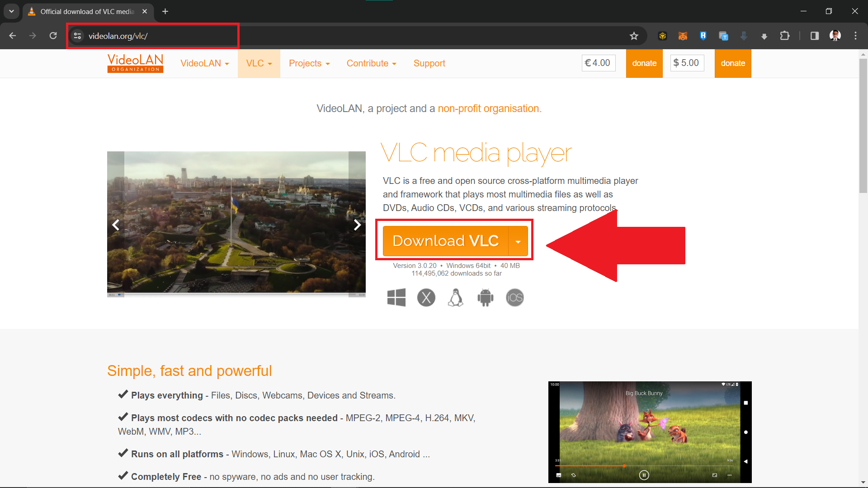Click the dollar donation amount field
This screenshot has height=488, width=868.
pos(687,63)
